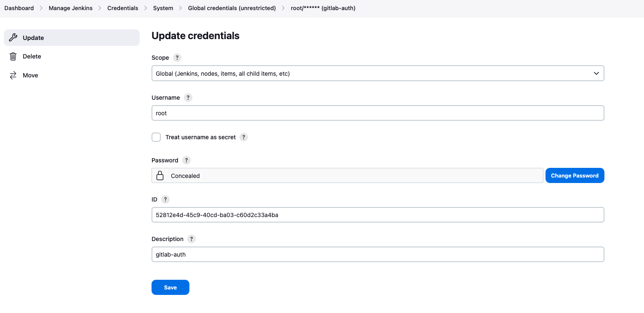Open help icon next to Description
Viewport: 644px width, 313px height.
tap(192, 239)
